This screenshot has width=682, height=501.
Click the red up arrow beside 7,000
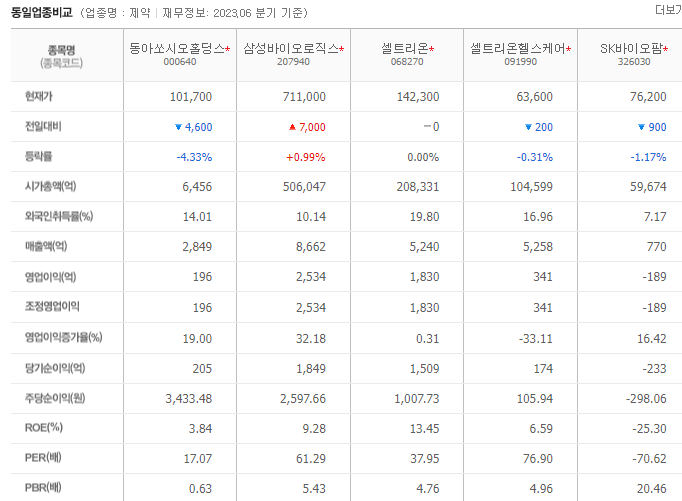point(292,127)
